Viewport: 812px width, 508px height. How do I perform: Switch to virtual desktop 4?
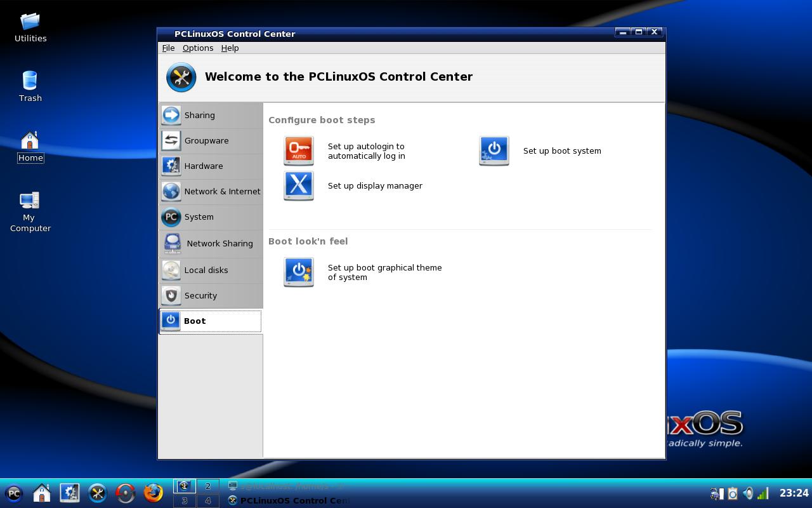click(x=207, y=500)
